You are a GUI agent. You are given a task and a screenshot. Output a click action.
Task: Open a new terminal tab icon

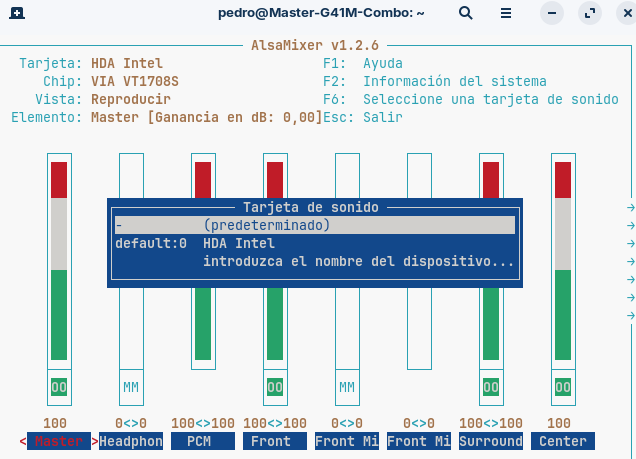pos(17,13)
